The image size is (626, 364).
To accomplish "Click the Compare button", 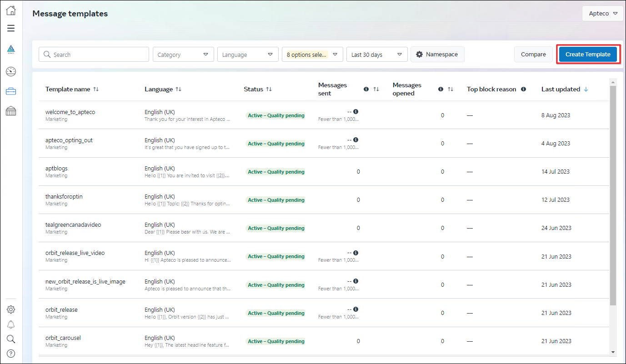I will click(533, 55).
